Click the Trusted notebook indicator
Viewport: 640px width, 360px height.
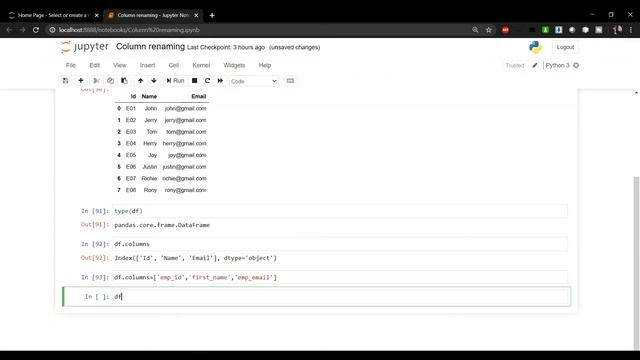(515, 65)
